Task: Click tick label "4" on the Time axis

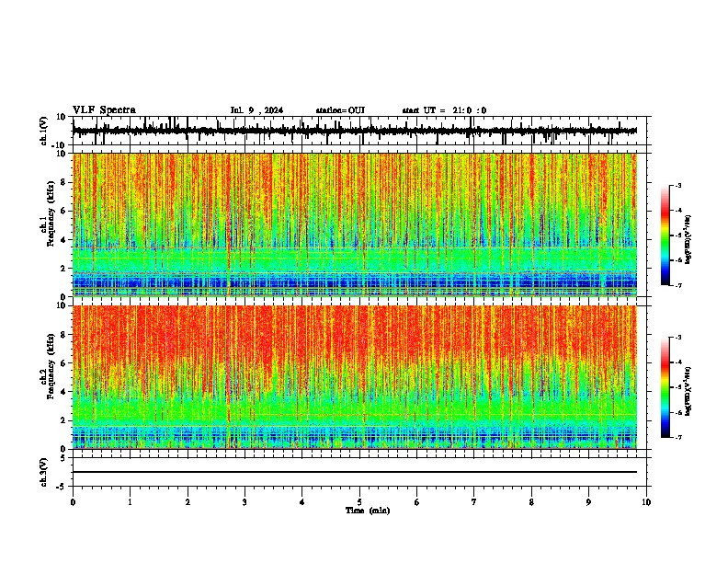Action: (x=302, y=502)
